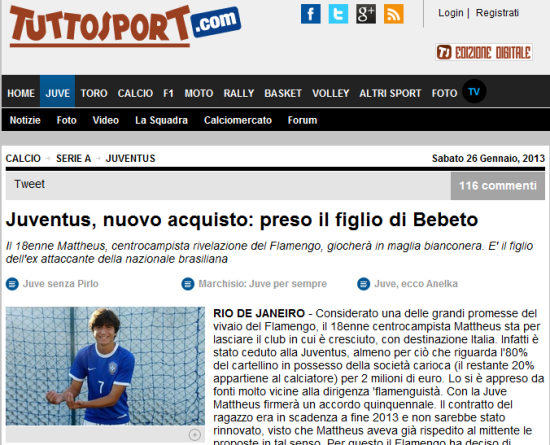
Task: Click the plus enlarge icon below photo
Action: tap(195, 435)
